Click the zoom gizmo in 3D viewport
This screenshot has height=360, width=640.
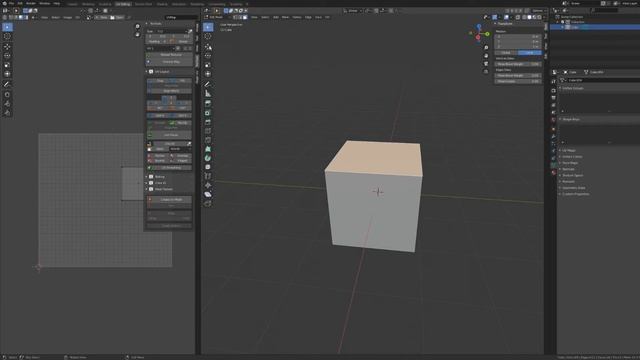[486, 48]
